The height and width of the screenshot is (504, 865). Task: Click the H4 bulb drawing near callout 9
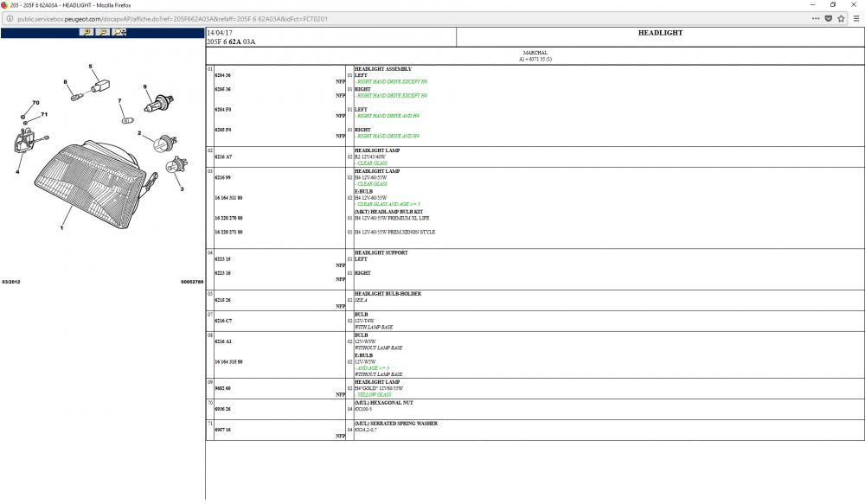pyautogui.click(x=159, y=103)
